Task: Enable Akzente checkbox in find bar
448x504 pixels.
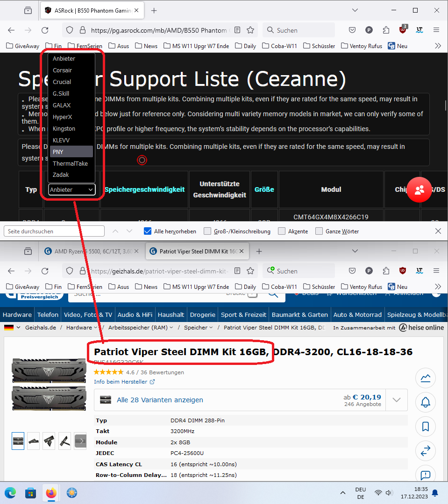Action: pyautogui.click(x=282, y=231)
